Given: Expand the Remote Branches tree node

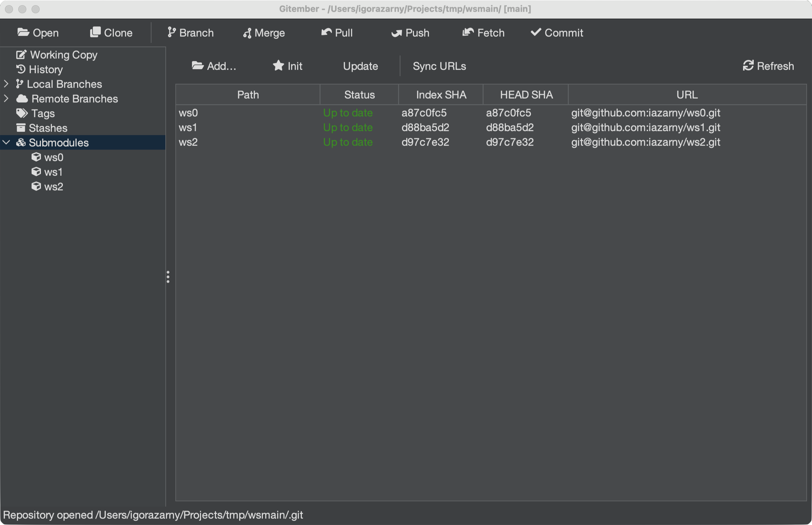Looking at the screenshot, I should tap(6, 99).
